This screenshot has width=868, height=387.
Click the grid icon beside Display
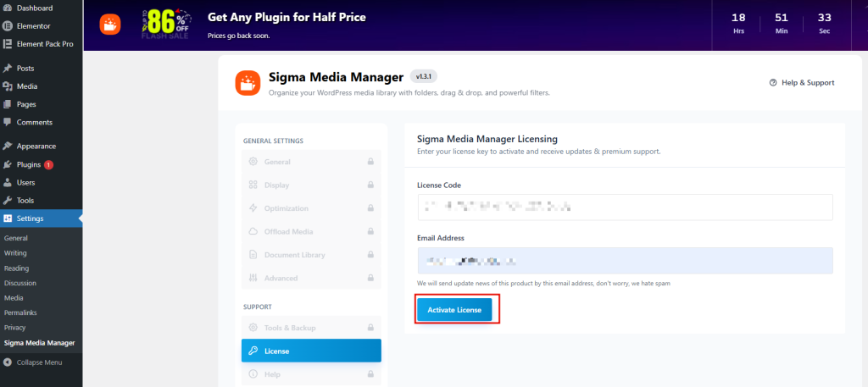pos(253,185)
